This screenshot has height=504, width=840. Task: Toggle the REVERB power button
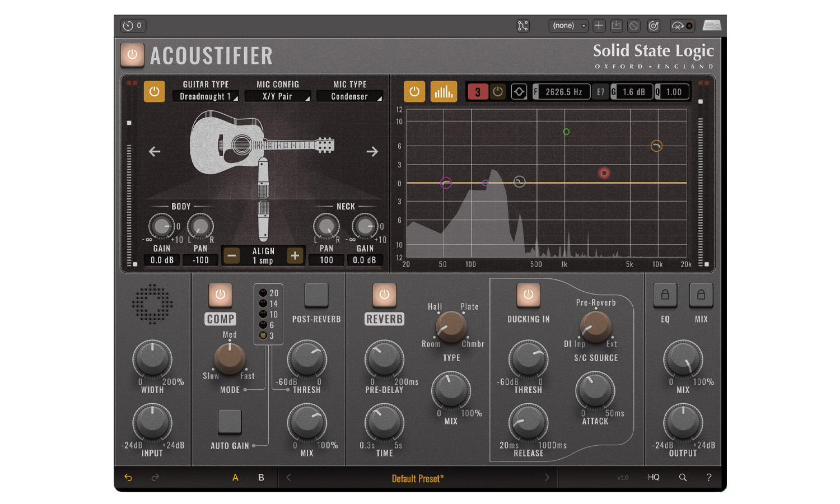[x=384, y=295]
